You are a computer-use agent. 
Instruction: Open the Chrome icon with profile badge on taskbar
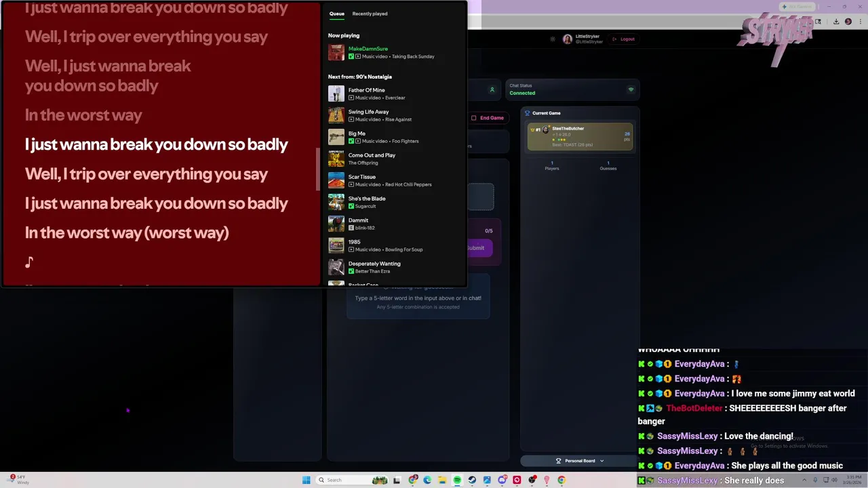[x=413, y=480]
